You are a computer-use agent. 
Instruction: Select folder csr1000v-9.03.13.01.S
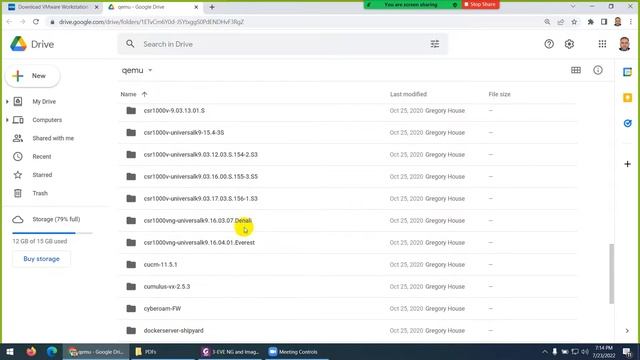point(349,111)
